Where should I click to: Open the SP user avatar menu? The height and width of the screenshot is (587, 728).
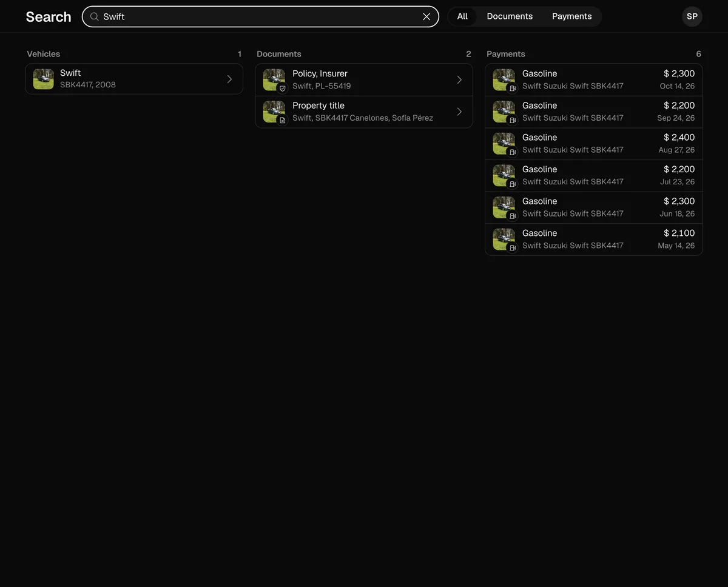click(692, 16)
